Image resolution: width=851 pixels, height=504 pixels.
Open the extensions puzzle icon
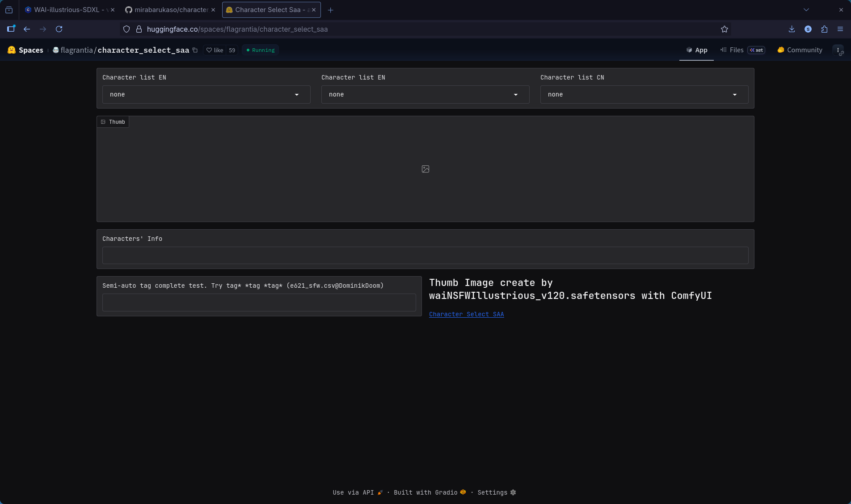824,29
